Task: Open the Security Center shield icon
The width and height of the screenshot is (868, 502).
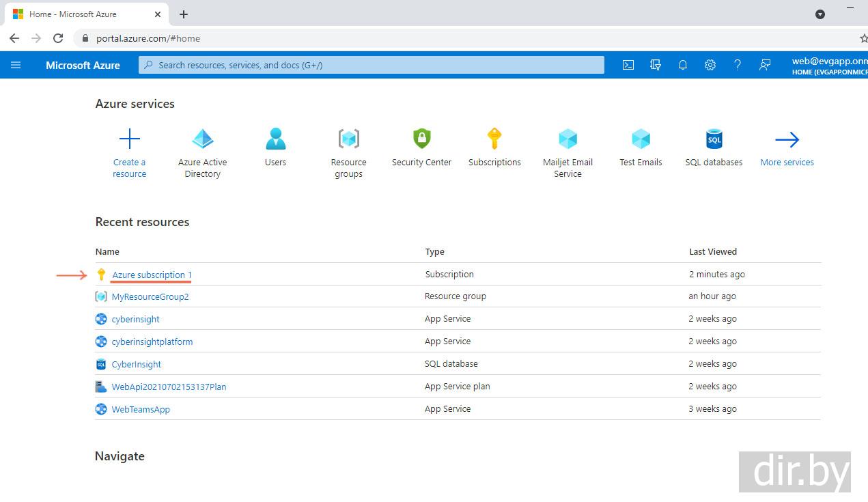Action: pyautogui.click(x=422, y=139)
